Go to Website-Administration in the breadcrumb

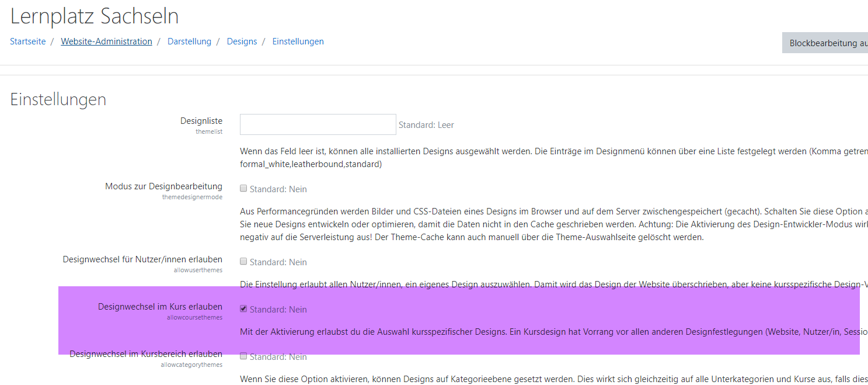106,41
